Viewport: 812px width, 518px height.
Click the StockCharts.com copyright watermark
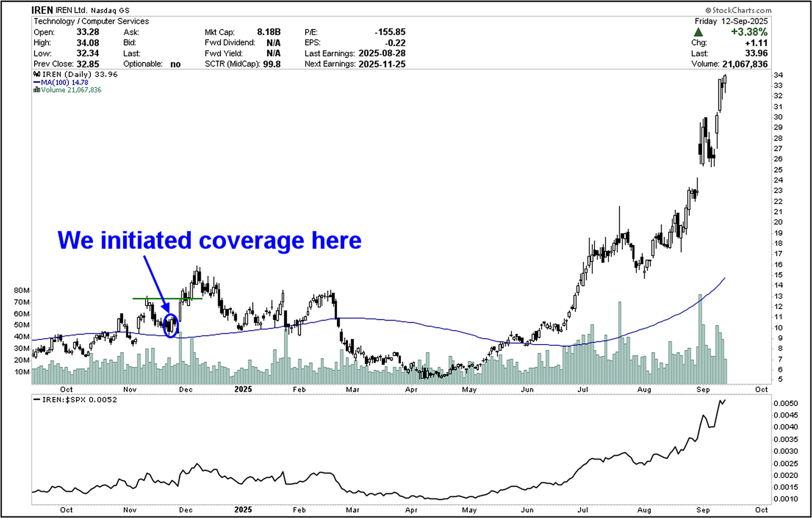click(x=738, y=10)
